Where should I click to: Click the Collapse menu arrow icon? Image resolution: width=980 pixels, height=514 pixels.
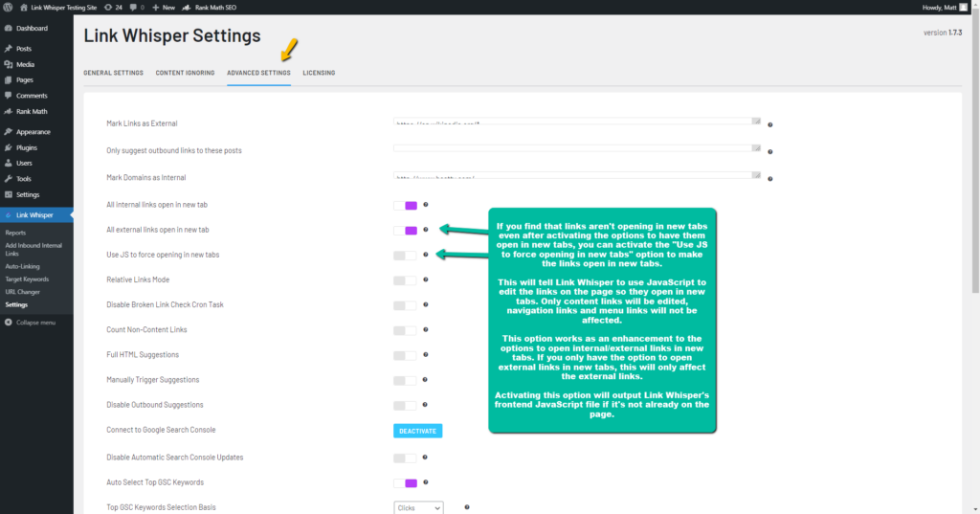(8, 323)
